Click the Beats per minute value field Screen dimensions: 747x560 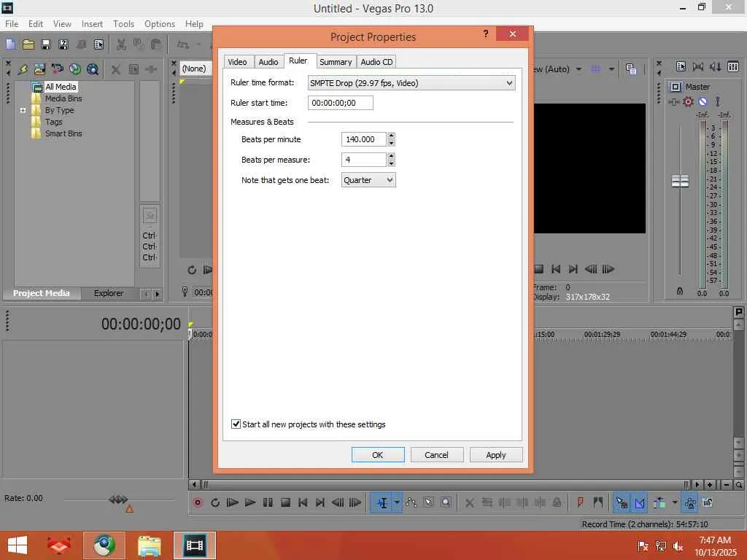point(364,139)
